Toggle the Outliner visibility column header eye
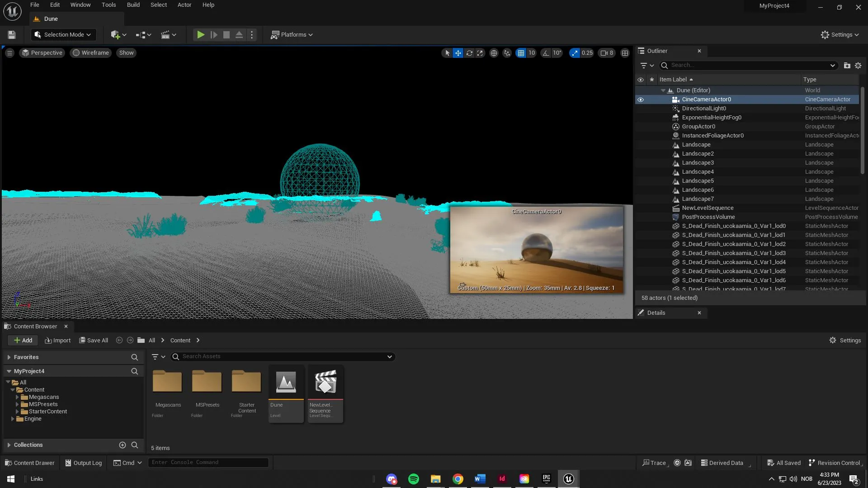This screenshot has width=868, height=488. click(x=641, y=80)
